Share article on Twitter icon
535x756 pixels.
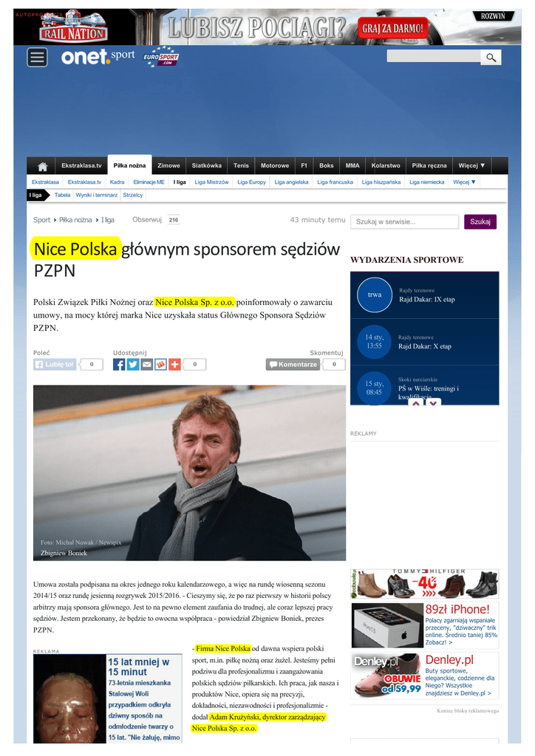coord(133,365)
